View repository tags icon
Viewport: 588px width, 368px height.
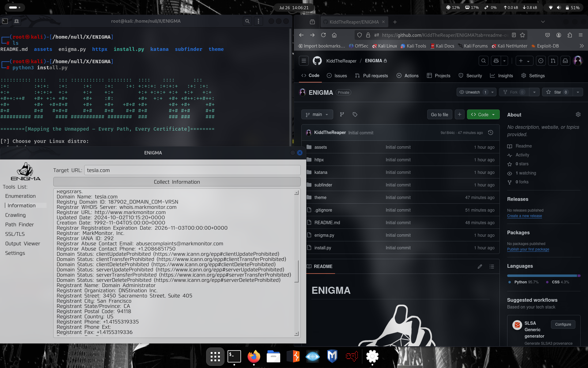tap(355, 114)
